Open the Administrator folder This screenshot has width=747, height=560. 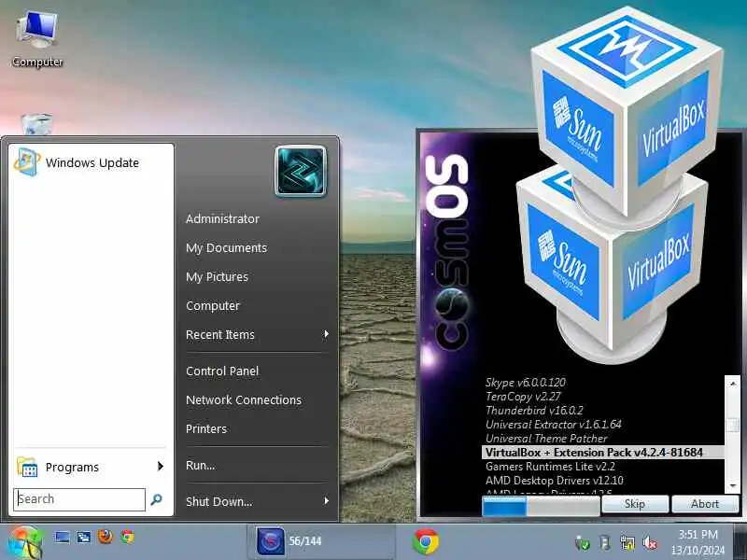point(222,219)
